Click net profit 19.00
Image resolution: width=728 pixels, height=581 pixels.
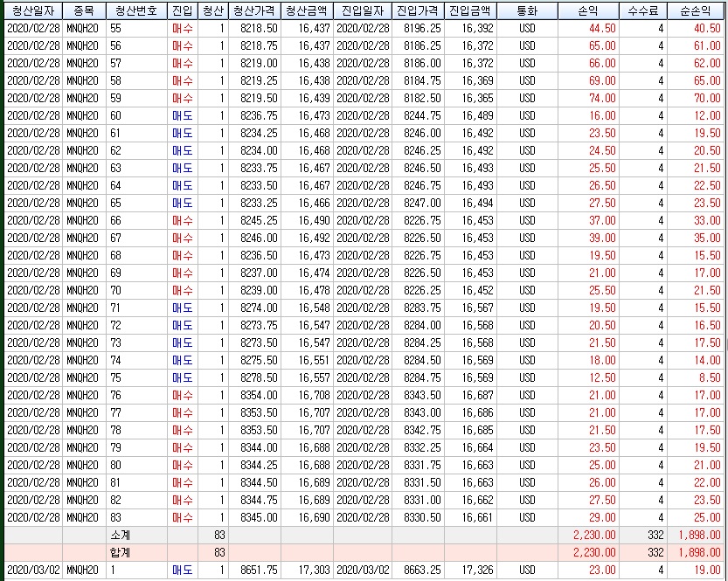(696, 571)
